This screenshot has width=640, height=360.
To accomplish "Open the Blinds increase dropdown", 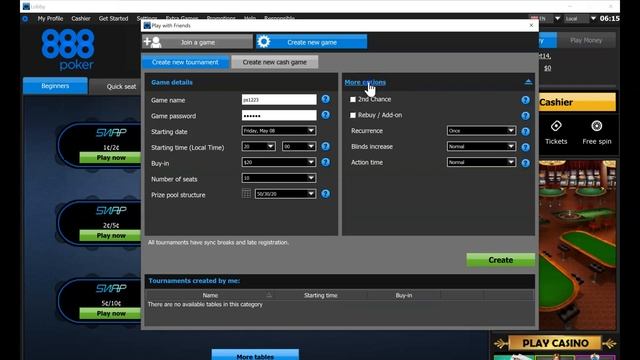I will tap(481, 147).
